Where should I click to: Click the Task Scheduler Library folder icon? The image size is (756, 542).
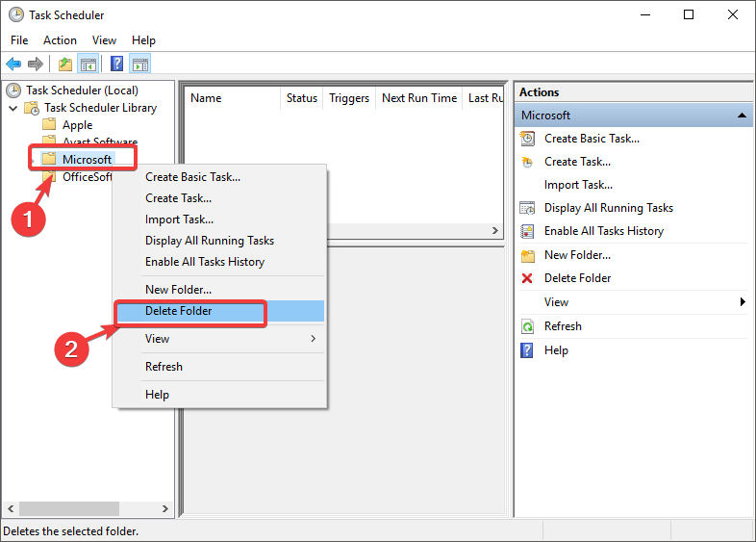(x=32, y=108)
